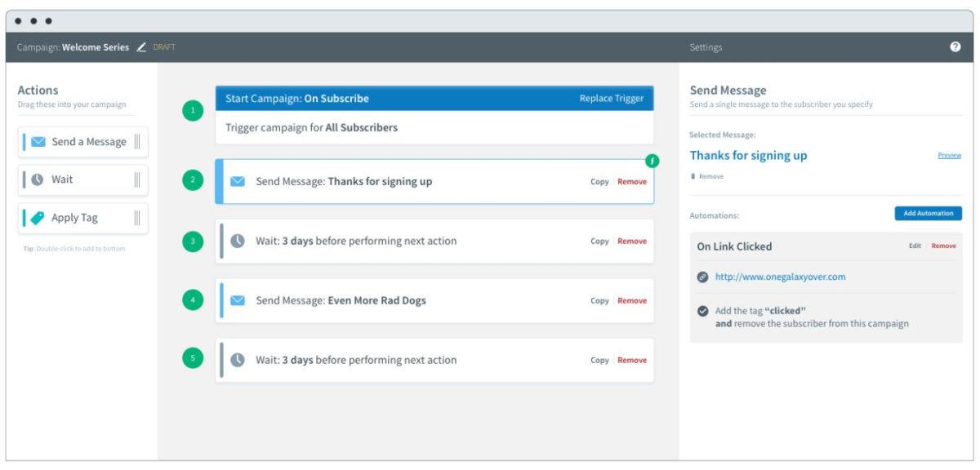Grab the drag handle on Send a Message
The height and width of the screenshot is (470, 980).
click(137, 142)
